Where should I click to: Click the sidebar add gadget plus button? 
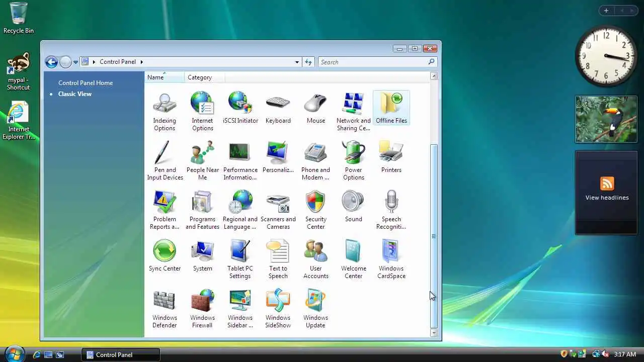coord(606,11)
